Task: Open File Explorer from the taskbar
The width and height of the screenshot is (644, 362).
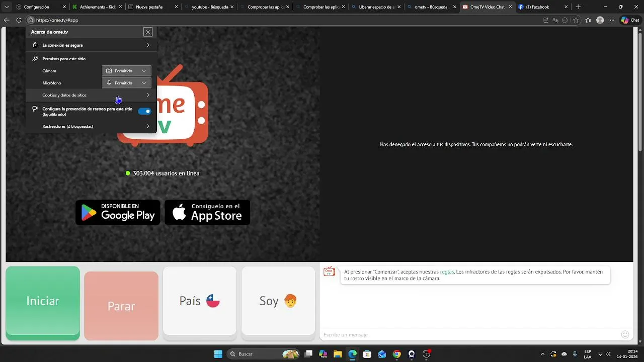Action: [x=338, y=354]
